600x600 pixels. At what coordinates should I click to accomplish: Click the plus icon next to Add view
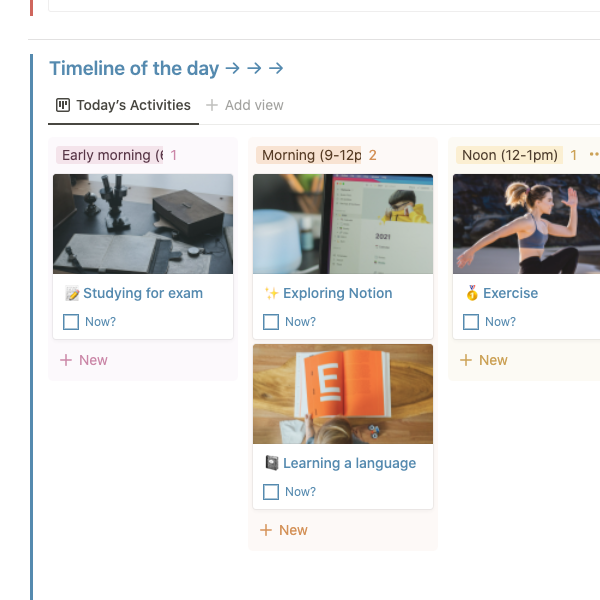pos(212,105)
